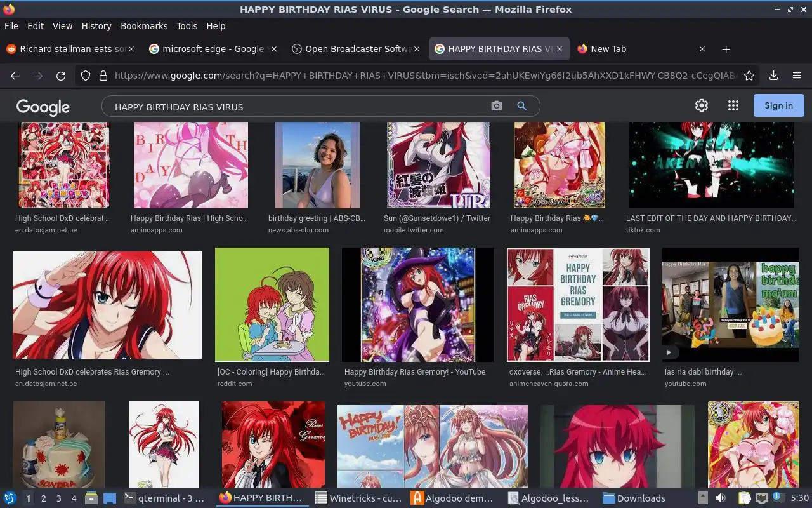Open the witch hat Rias thumbnail
The width and height of the screenshot is (812, 508).
(x=418, y=305)
